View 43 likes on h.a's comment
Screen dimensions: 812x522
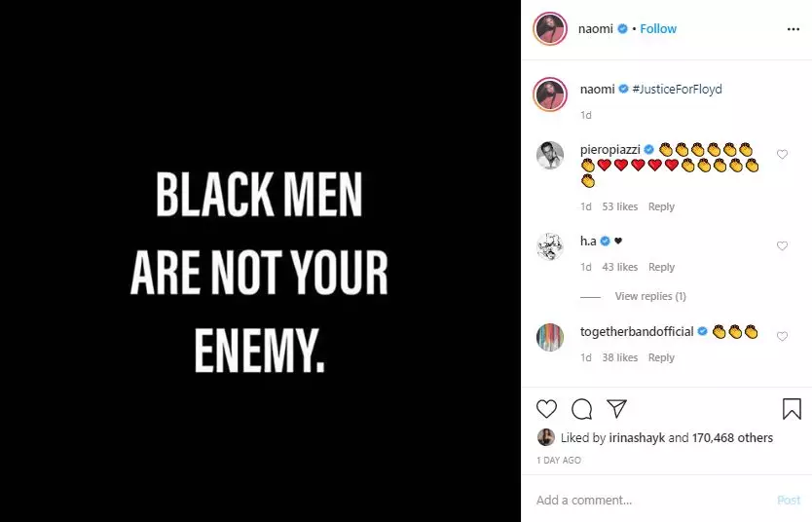(620, 267)
